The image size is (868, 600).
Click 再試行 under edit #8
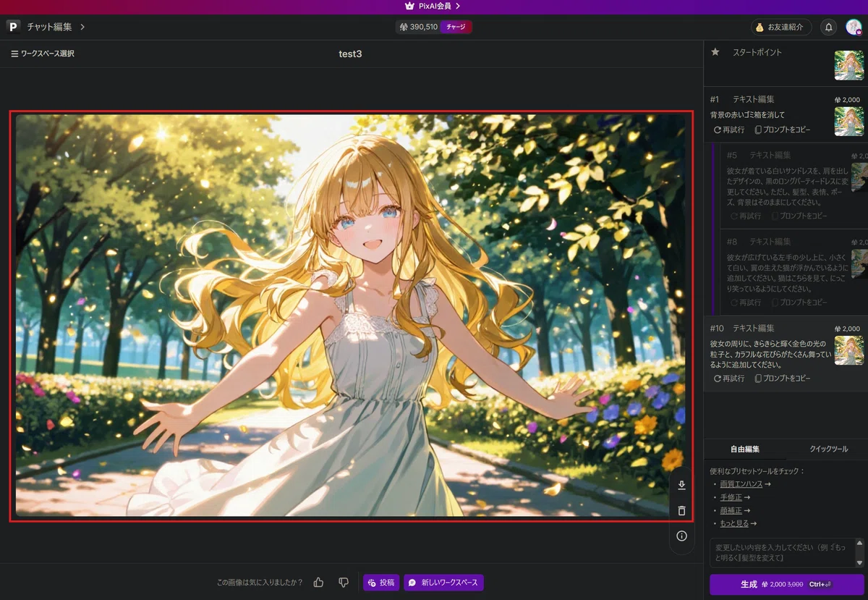click(746, 303)
